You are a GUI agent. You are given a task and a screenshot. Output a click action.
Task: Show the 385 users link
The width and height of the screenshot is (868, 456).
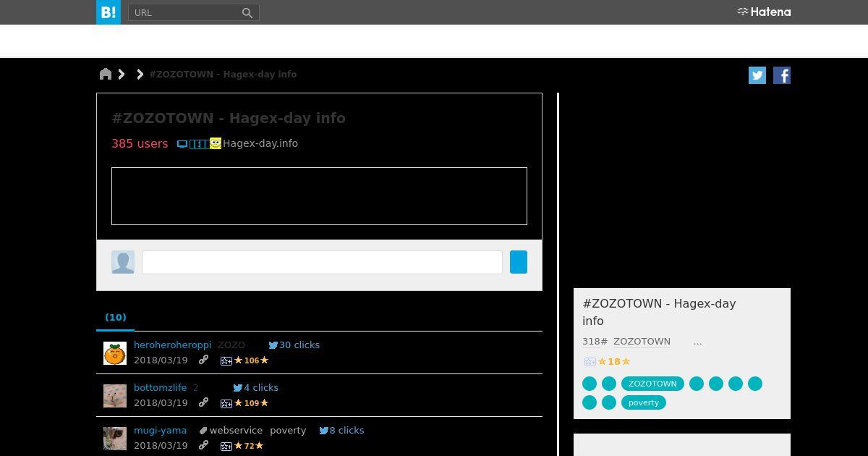coord(140,143)
